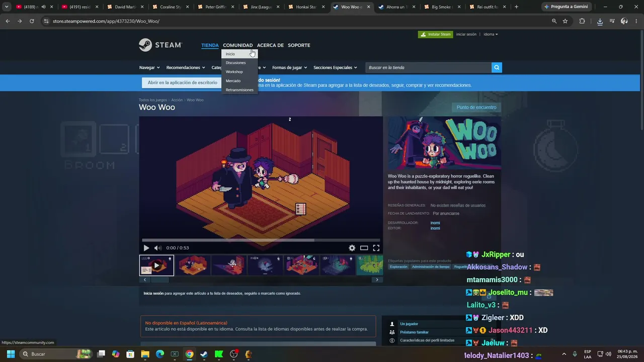644x362 pixels.
Task: Select Mercado in the Comunidad submenu
Action: point(239,81)
